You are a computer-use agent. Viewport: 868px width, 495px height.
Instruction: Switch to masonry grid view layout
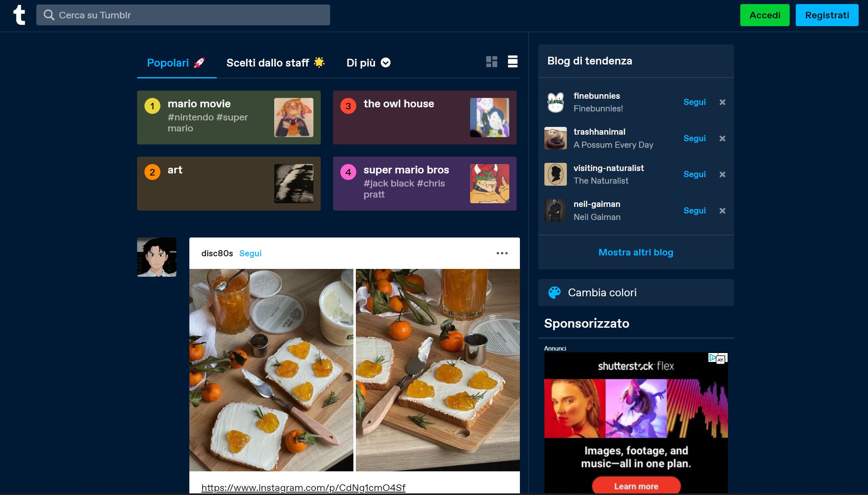[491, 62]
